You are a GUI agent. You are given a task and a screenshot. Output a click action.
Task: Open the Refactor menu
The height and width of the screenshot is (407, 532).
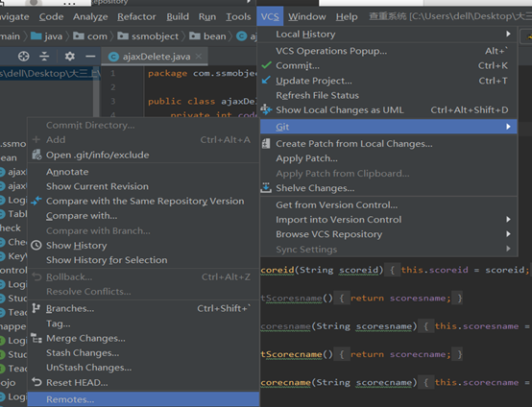pyautogui.click(x=136, y=16)
